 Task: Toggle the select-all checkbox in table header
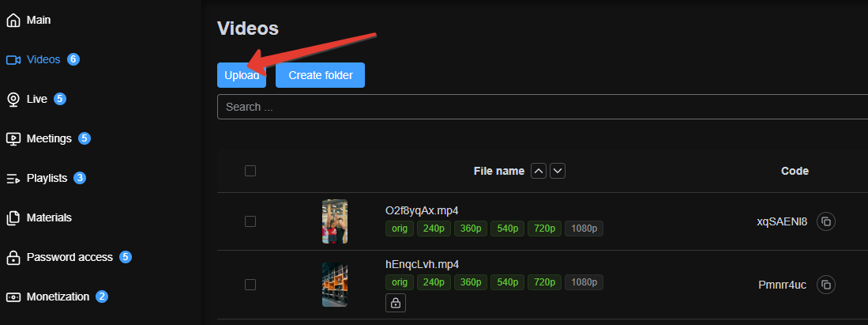250,171
